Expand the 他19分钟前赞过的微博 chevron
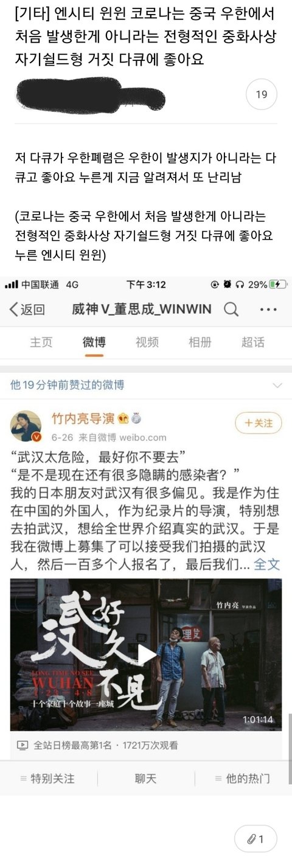The width and height of the screenshot is (292, 868). [x=277, y=385]
